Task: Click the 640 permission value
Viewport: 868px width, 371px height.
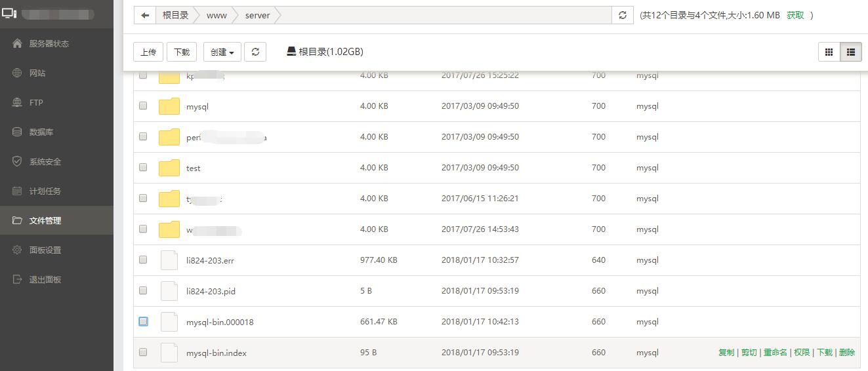Action: [598, 260]
